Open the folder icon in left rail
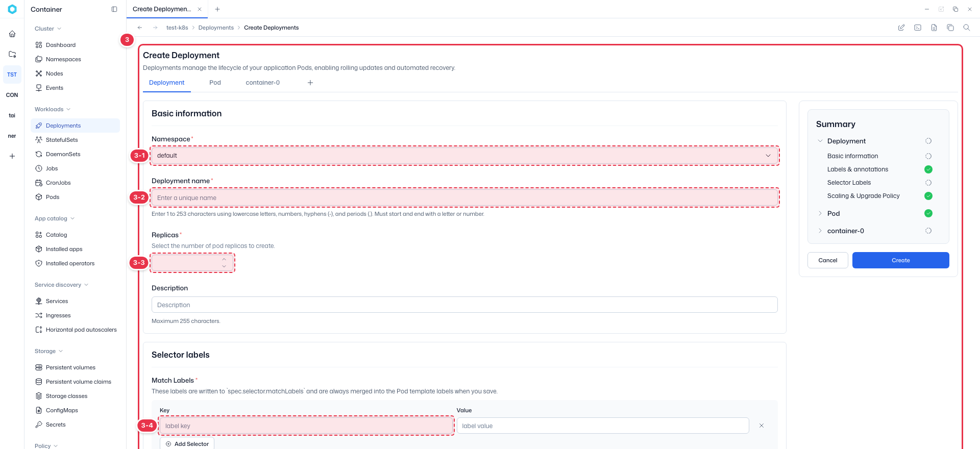Image resolution: width=980 pixels, height=449 pixels. click(x=12, y=54)
